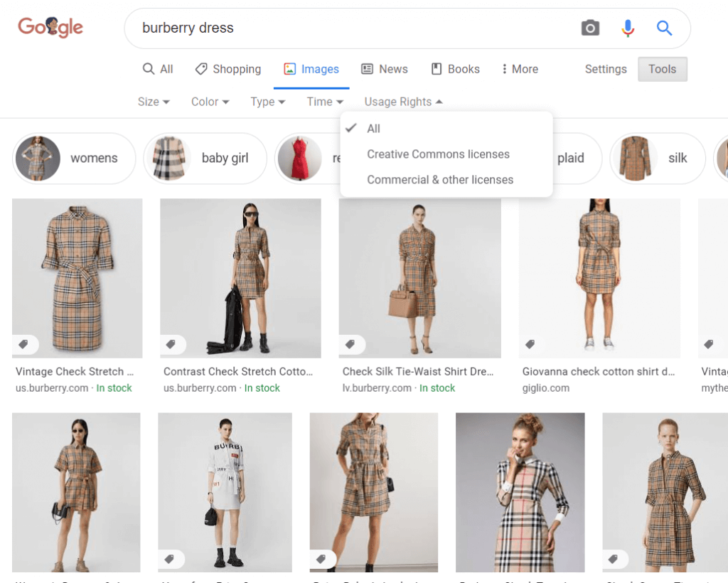Click the three-dot More icon
The image size is (728, 583).
504,69
